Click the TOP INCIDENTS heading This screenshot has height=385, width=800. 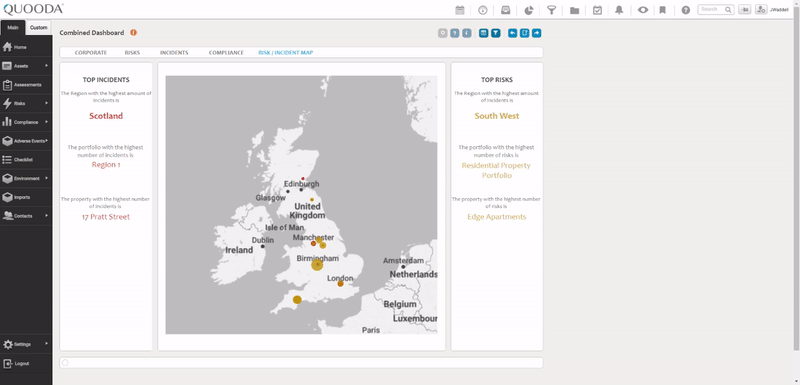pos(106,80)
